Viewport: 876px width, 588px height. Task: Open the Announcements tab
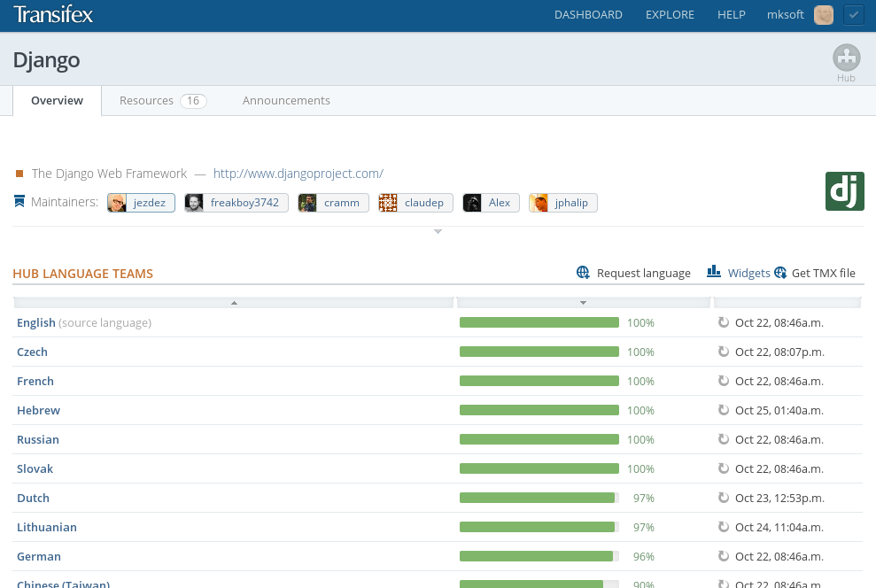pyautogui.click(x=286, y=101)
